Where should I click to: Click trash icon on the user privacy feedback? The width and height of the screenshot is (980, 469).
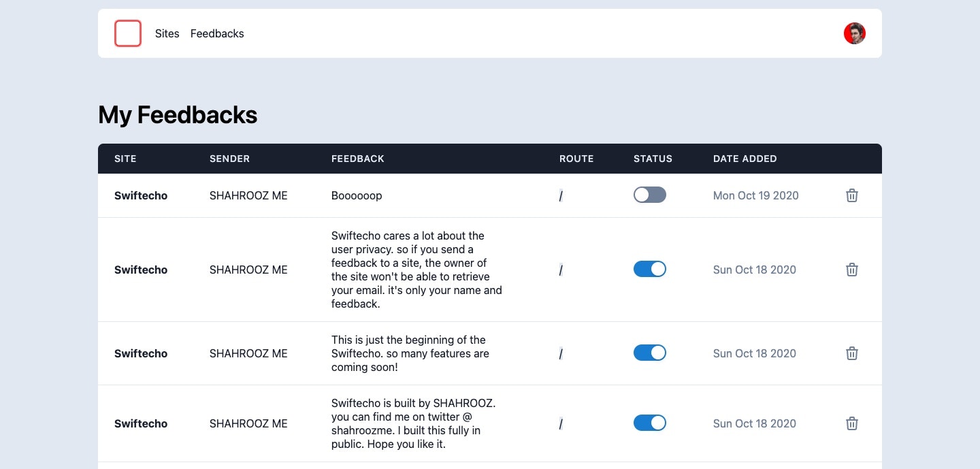tap(851, 270)
